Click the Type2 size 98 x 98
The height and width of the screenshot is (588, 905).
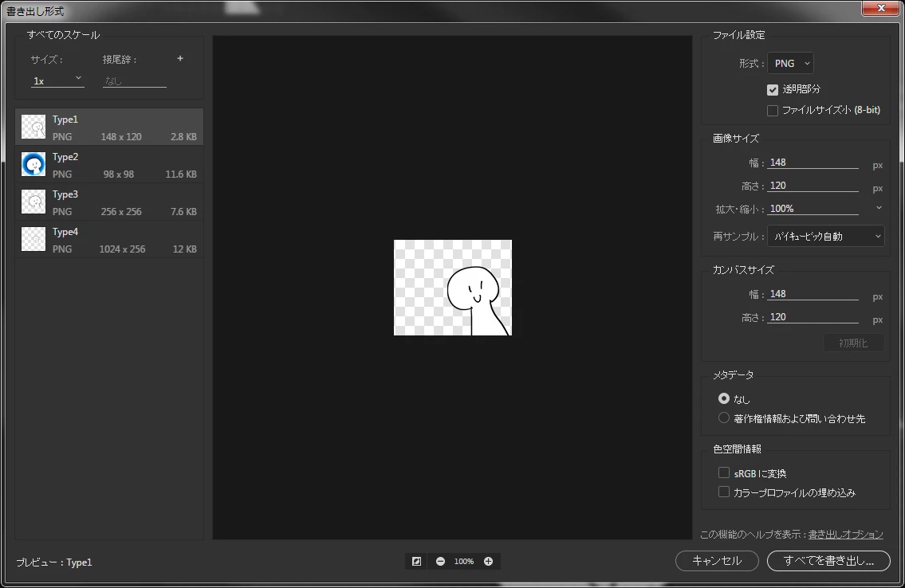pyautogui.click(x=119, y=174)
